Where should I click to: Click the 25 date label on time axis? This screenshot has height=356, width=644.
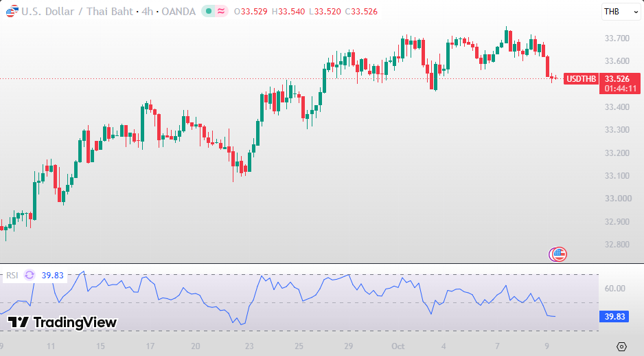(x=299, y=346)
